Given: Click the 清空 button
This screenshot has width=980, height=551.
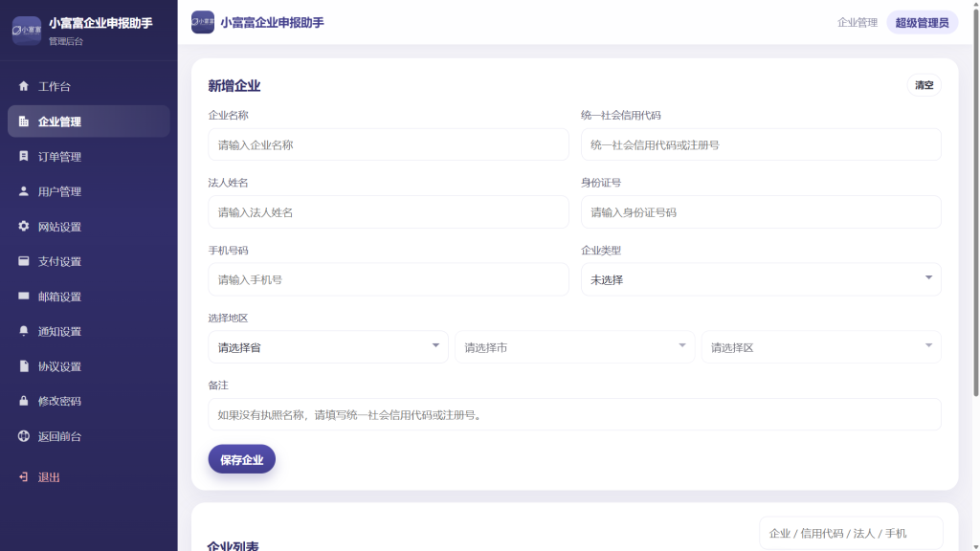Looking at the screenshot, I should pyautogui.click(x=924, y=85).
